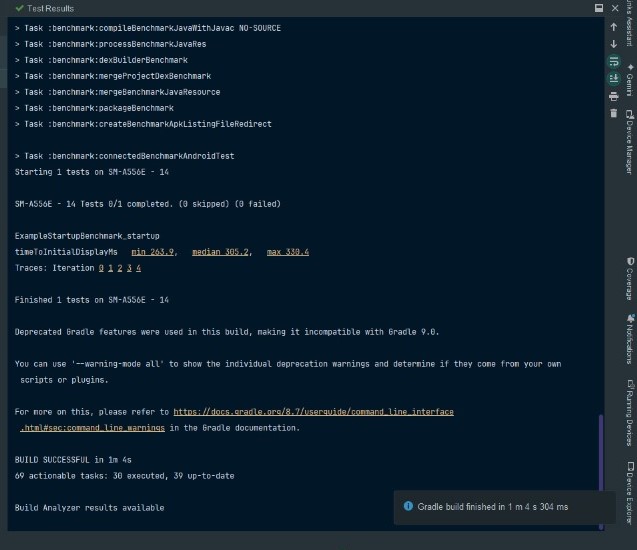Image resolution: width=637 pixels, height=550 pixels.
Task: Open the min 263.9 benchmark trace link
Action: pyautogui.click(x=153, y=252)
